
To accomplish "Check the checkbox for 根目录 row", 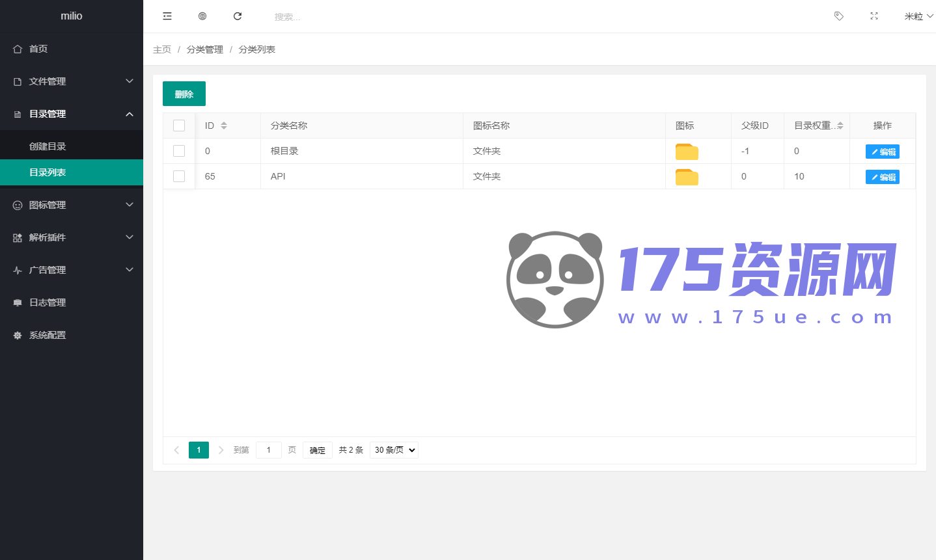I will pos(179,151).
